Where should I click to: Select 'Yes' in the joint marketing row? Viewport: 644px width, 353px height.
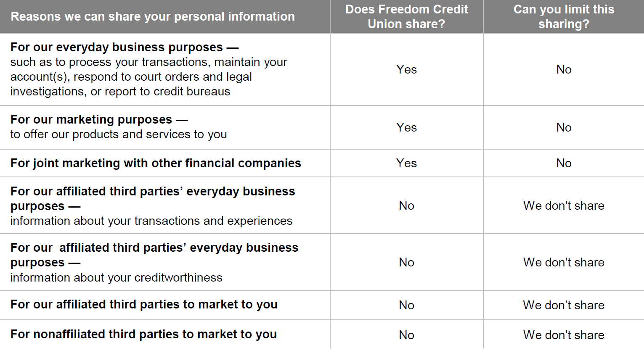point(406,163)
